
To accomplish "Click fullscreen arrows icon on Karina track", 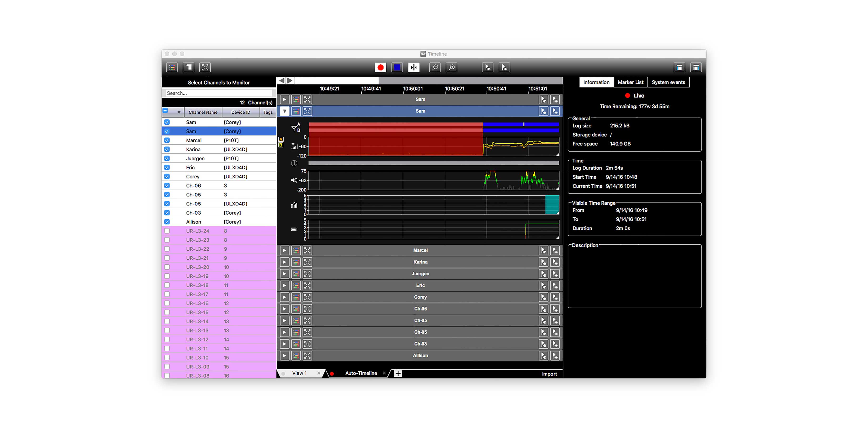I will click(307, 262).
